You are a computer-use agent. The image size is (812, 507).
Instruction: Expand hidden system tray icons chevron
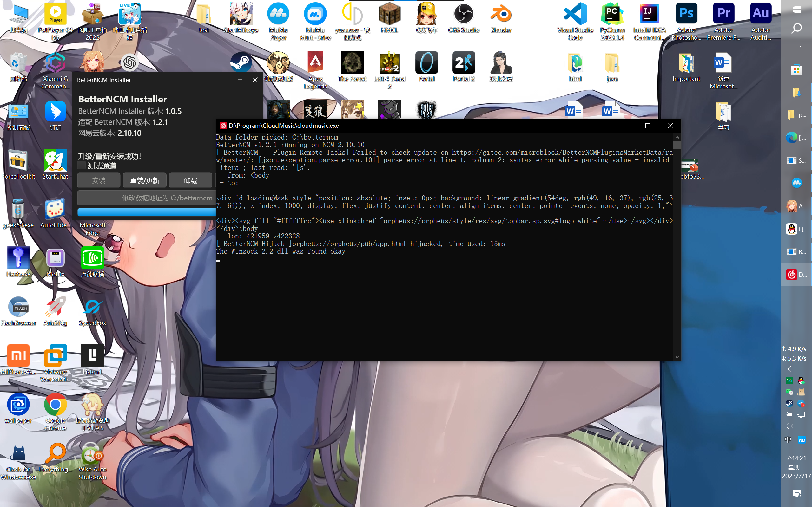789,369
